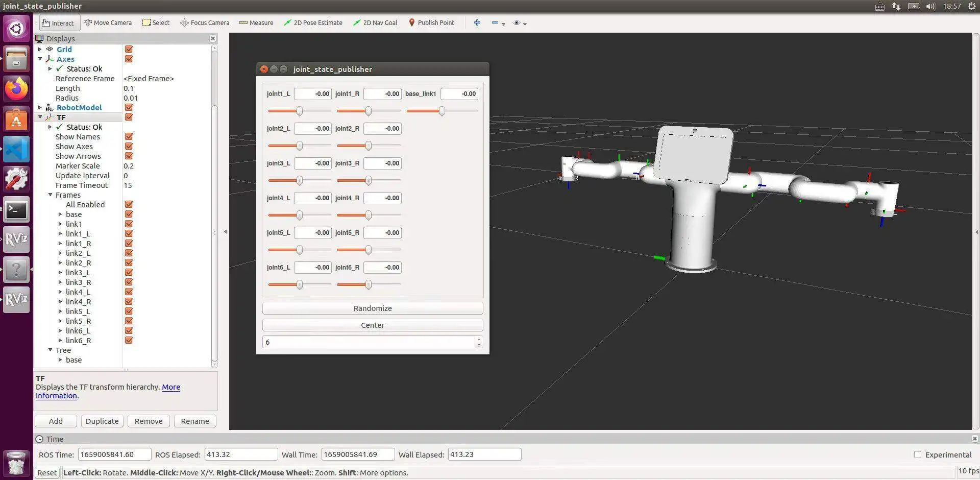Expand the link1_L frame entry
Image resolution: width=980 pixels, height=480 pixels.
(x=60, y=234)
